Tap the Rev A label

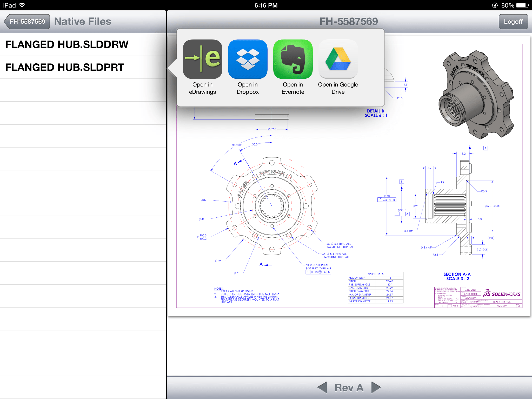(349, 387)
